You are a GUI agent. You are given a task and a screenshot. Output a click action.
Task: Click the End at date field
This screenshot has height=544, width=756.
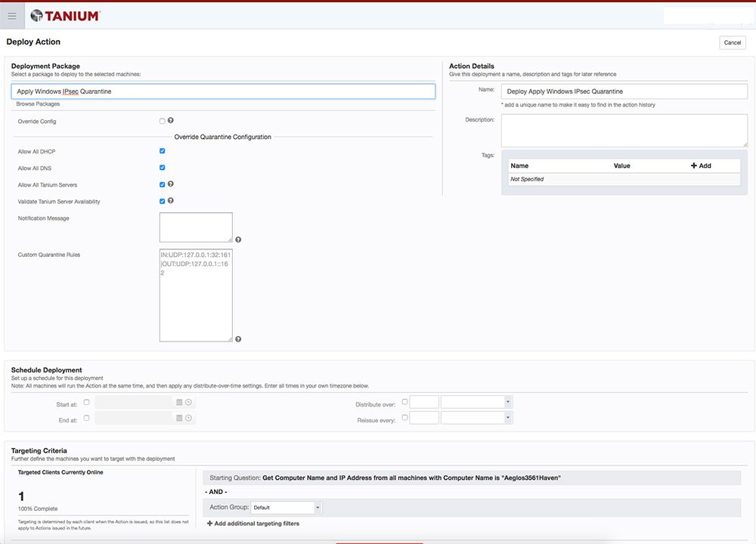[x=134, y=419]
